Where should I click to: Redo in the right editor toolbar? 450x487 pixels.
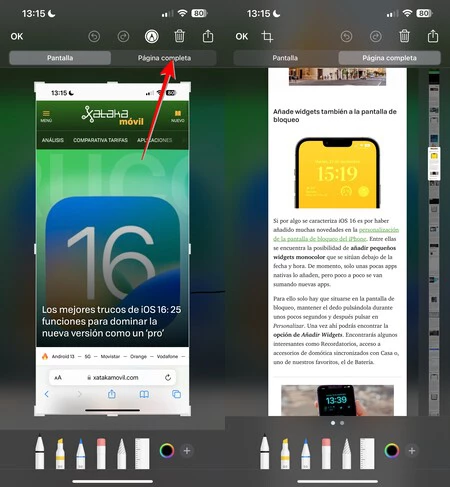coord(376,36)
